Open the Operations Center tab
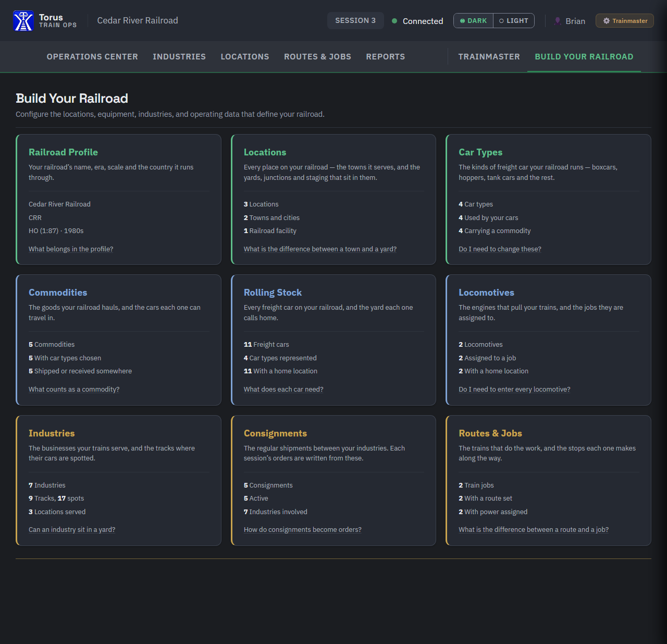 click(x=92, y=57)
